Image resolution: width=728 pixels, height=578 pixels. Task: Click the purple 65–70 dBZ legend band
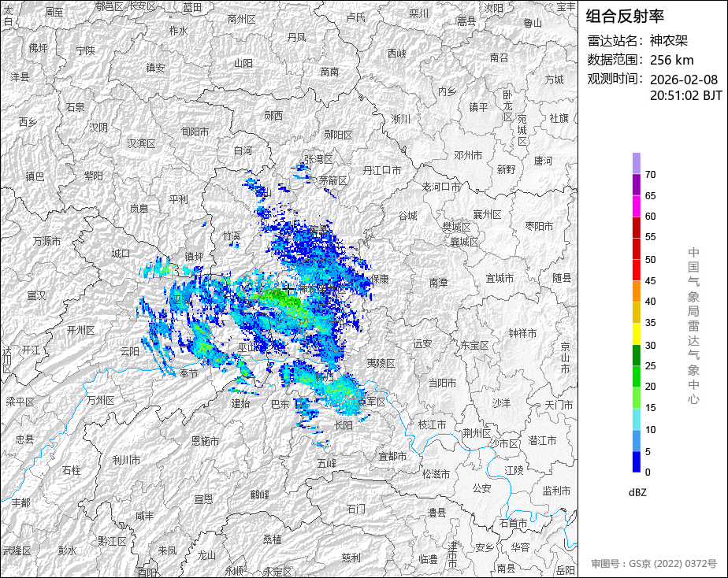coord(636,184)
